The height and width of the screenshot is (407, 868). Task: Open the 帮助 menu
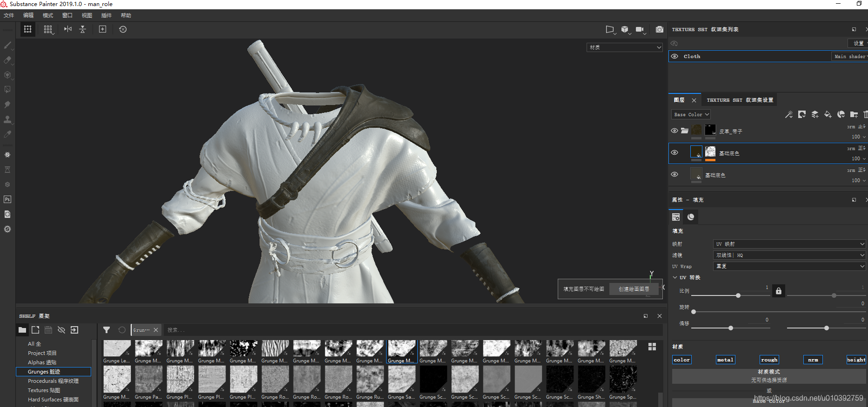126,15
